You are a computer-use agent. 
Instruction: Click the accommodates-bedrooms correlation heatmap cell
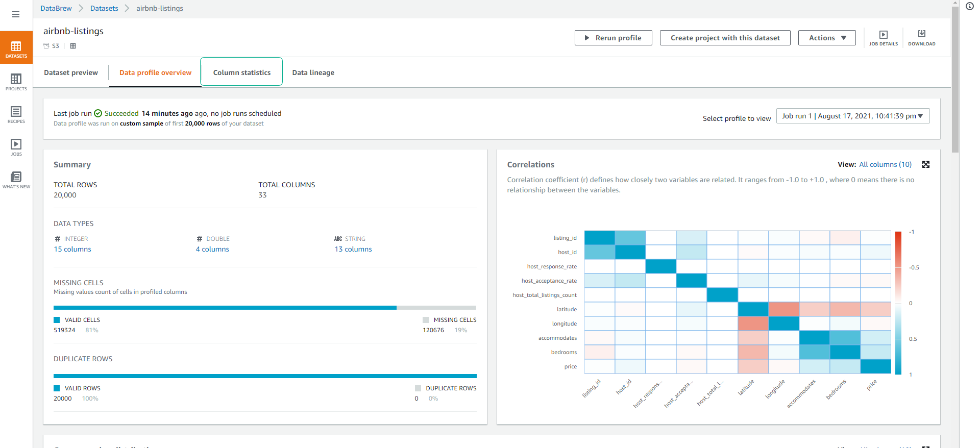click(845, 338)
